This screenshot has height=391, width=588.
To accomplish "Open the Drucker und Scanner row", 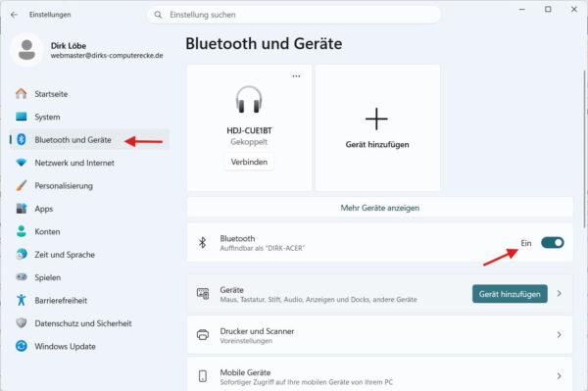I will click(380, 334).
